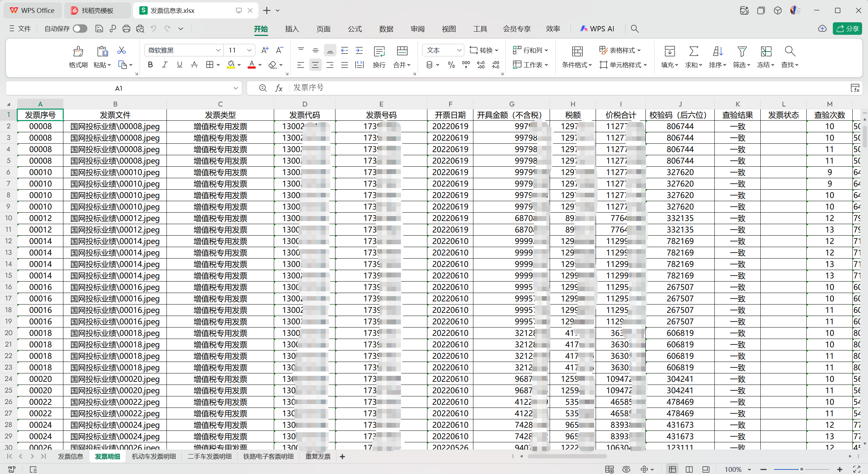Toggle Bold formatting button

[150, 65]
